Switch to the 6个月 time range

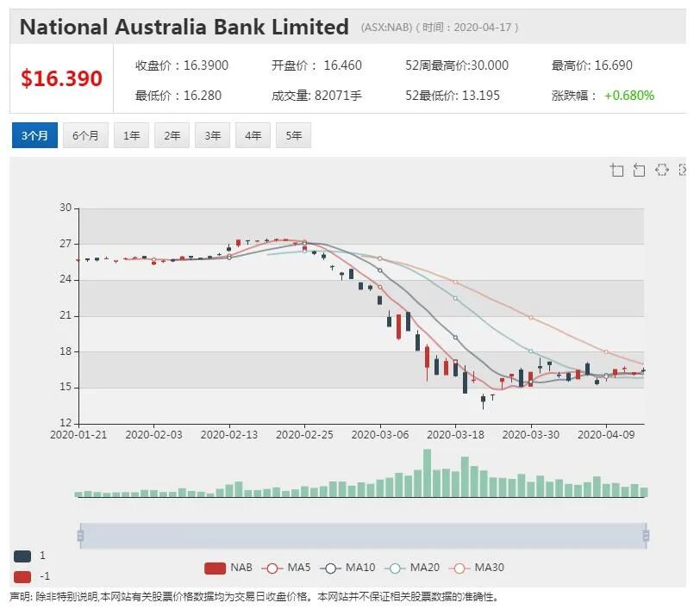point(85,135)
